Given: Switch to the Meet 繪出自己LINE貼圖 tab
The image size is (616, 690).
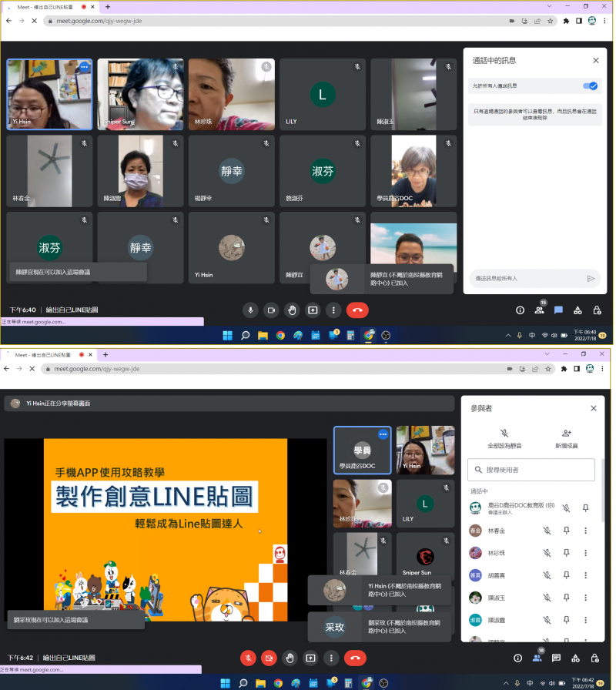Looking at the screenshot, I should [x=46, y=6].
